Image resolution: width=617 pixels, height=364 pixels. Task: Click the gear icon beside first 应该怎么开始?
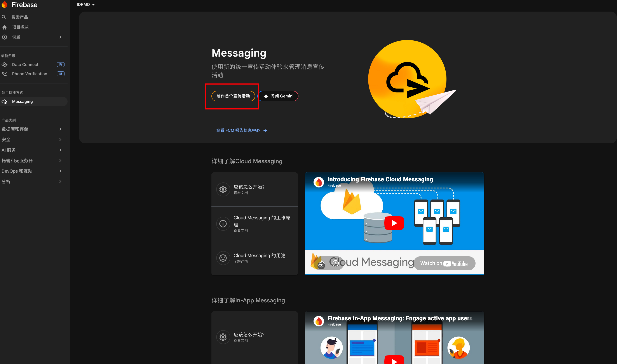(223, 189)
